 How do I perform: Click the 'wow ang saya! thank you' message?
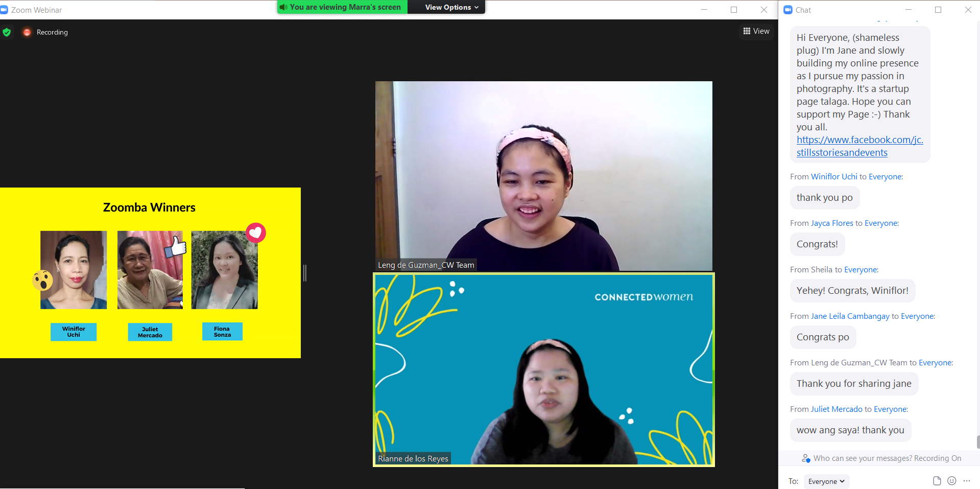click(x=850, y=430)
